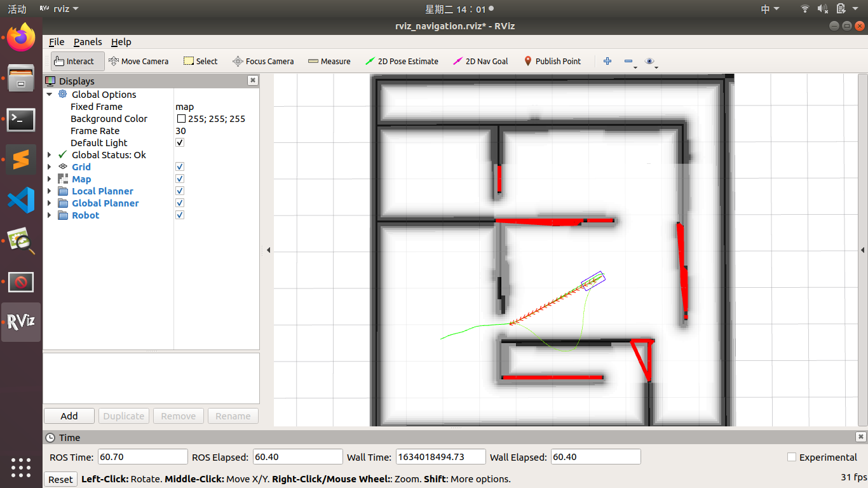Activate the Move Camera tool
The width and height of the screenshot is (868, 488).
[139, 61]
